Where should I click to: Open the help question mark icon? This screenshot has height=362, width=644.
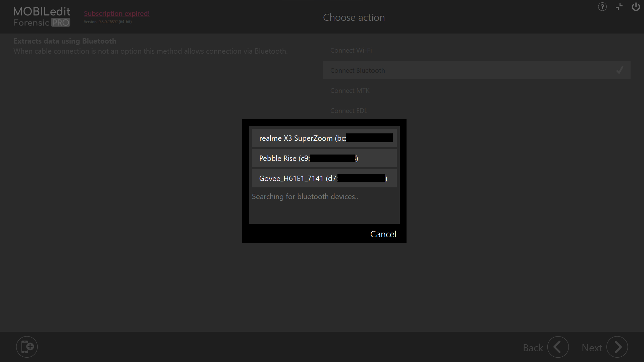tap(602, 7)
